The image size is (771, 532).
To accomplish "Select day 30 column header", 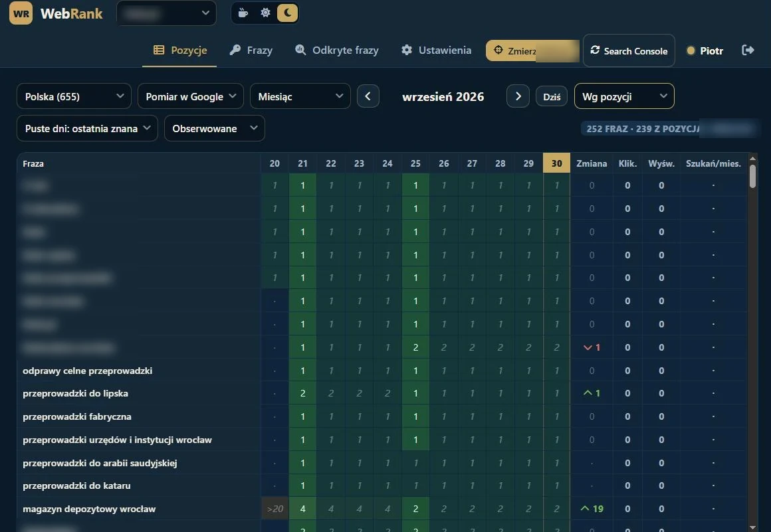I will click(x=556, y=163).
